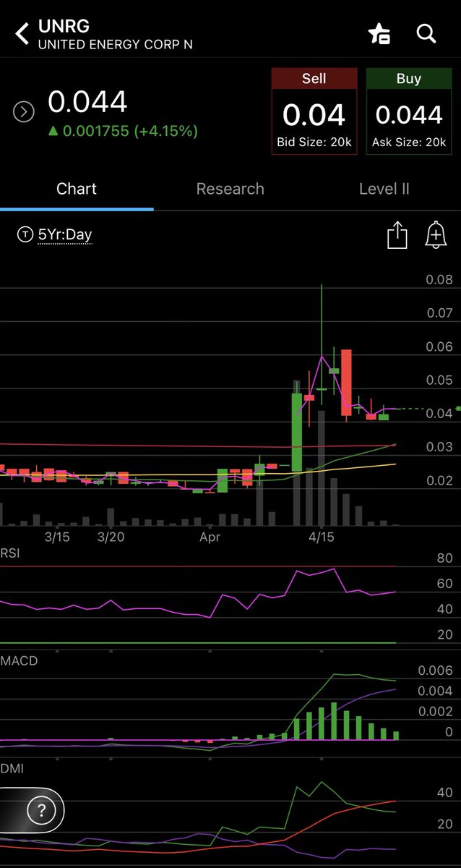The image size is (461, 868).
Task: Switch to the Level II tab
Action: click(384, 189)
